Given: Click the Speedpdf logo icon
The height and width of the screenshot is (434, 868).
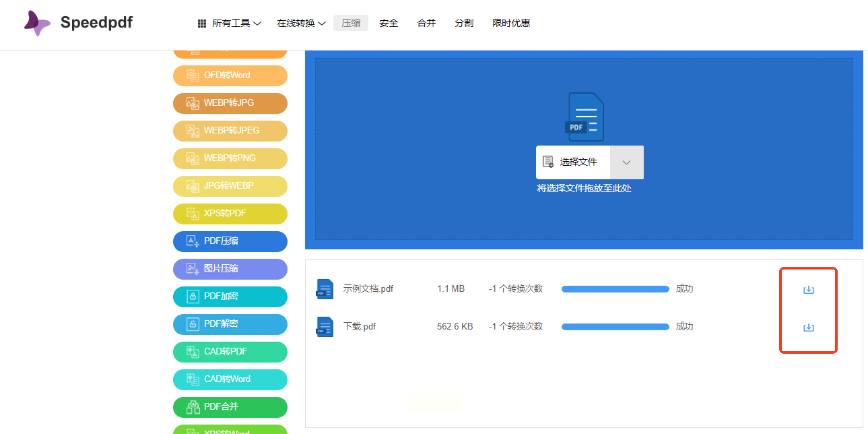Looking at the screenshot, I should 37,23.
